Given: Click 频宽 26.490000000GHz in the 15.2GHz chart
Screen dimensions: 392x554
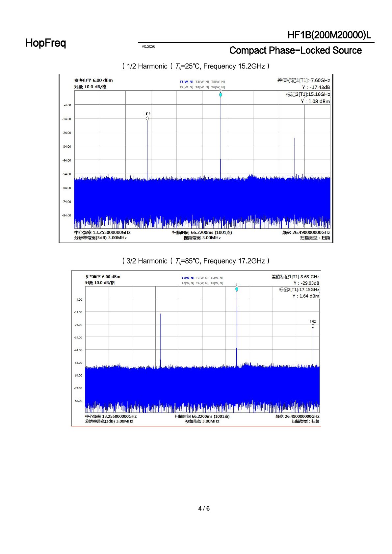Looking at the screenshot, I should click(306, 233).
